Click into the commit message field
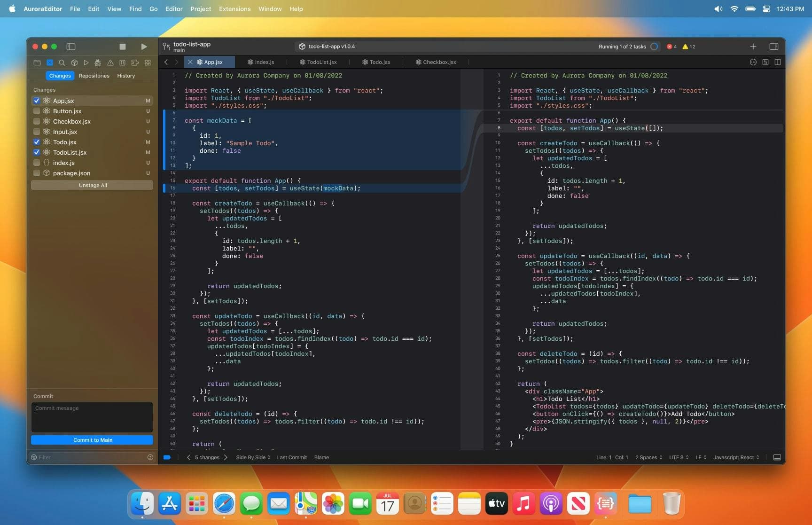 coord(92,417)
